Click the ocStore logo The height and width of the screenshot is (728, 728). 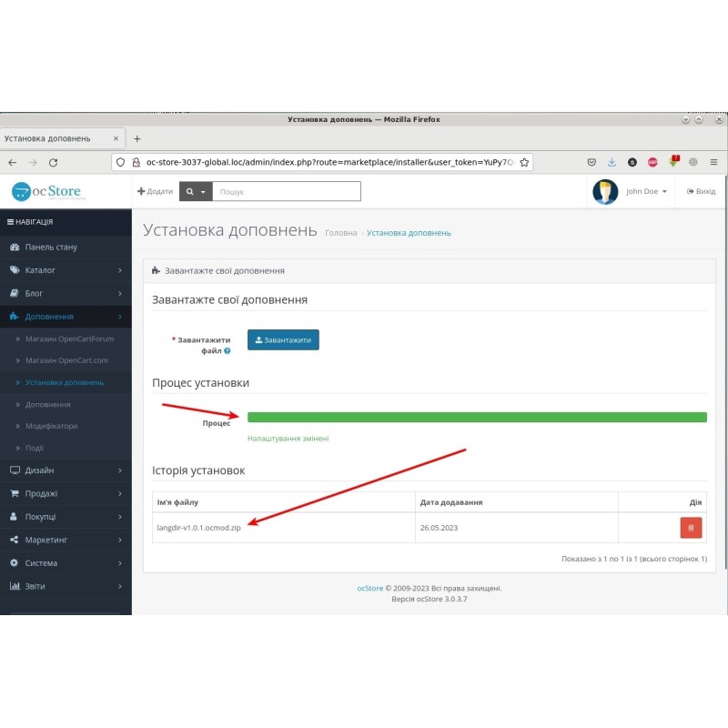pos(49,191)
